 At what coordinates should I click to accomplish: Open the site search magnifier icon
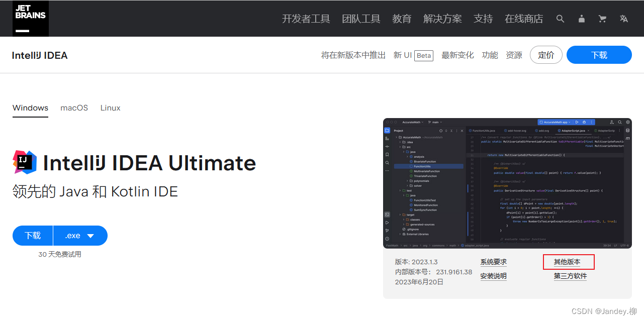[x=560, y=19]
